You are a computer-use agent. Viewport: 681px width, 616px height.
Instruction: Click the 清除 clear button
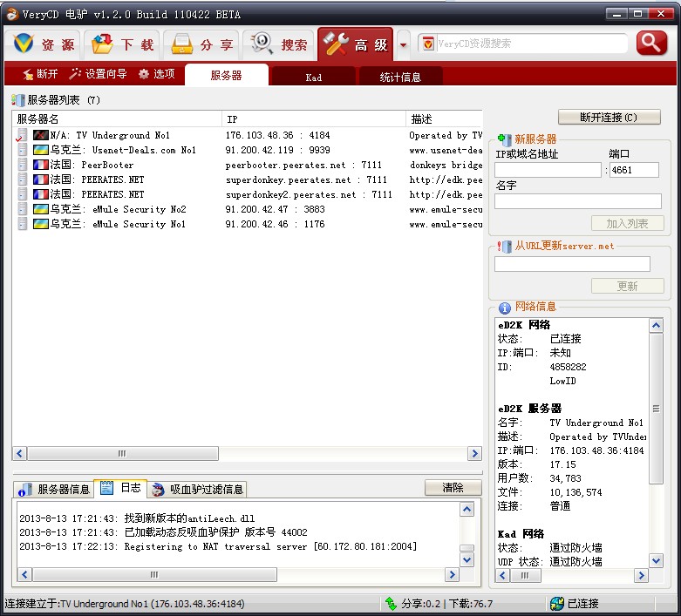tap(453, 488)
